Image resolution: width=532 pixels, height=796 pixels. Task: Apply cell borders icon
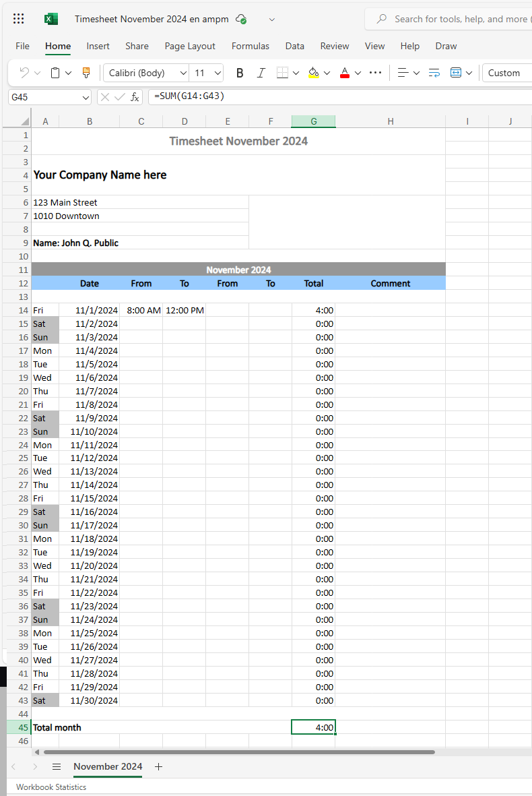coord(282,73)
